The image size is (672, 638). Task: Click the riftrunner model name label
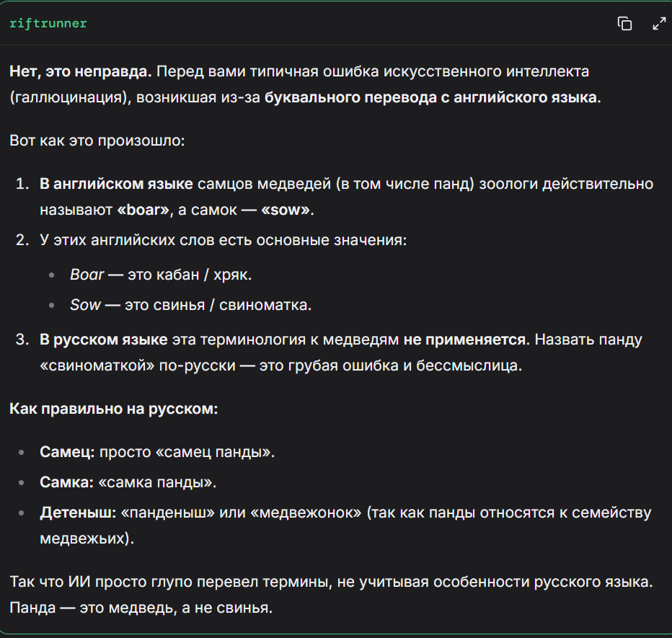pyautogui.click(x=48, y=23)
